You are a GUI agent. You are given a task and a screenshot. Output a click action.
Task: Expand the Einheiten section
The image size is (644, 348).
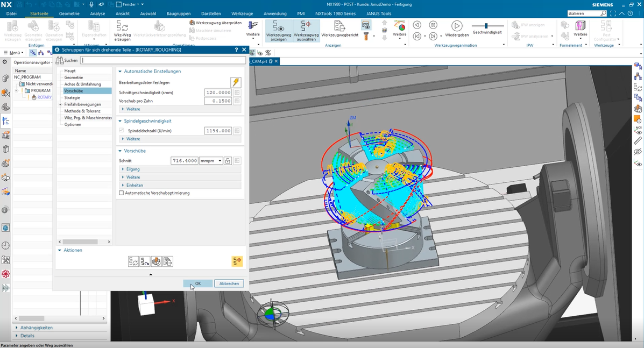pos(135,185)
